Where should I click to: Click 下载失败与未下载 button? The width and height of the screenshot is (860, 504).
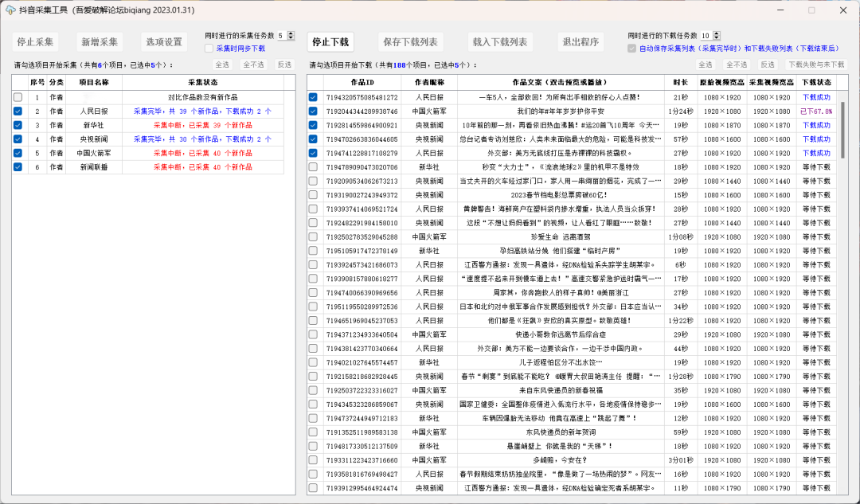[816, 64]
